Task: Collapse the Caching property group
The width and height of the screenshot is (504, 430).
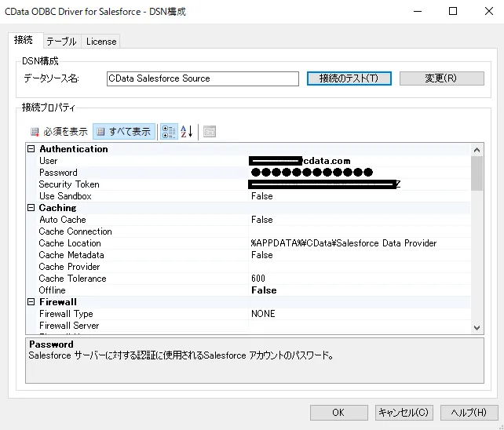Action: pos(31,208)
